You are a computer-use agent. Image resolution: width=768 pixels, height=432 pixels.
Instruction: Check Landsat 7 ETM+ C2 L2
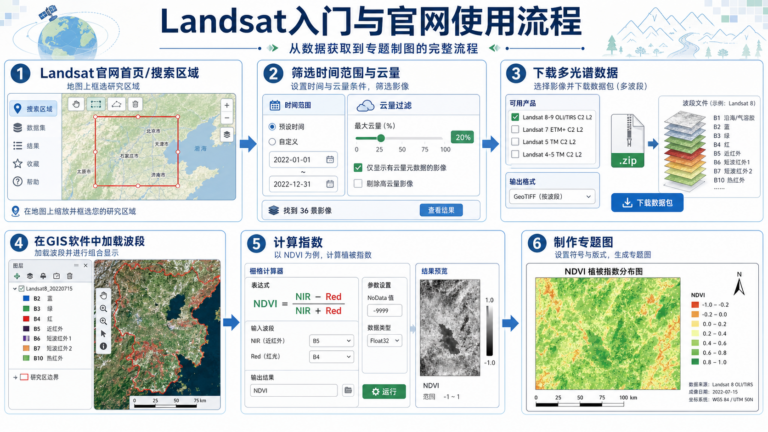click(x=515, y=129)
